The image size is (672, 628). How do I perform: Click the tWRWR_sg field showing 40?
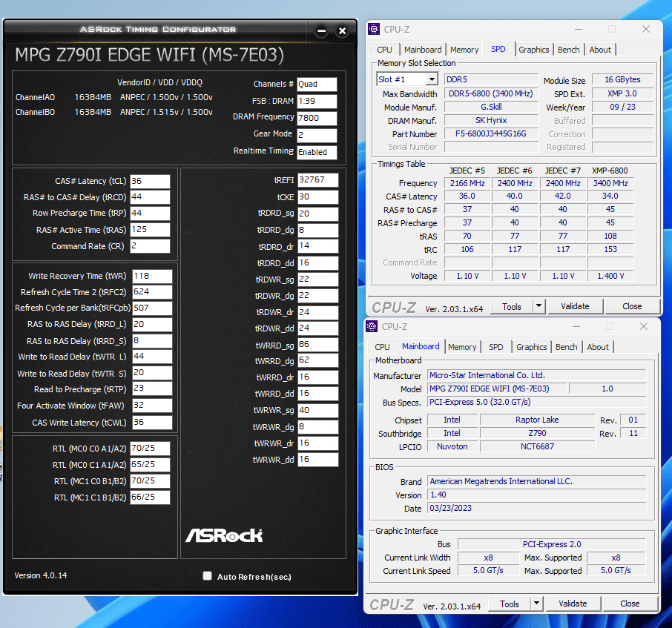[318, 410]
